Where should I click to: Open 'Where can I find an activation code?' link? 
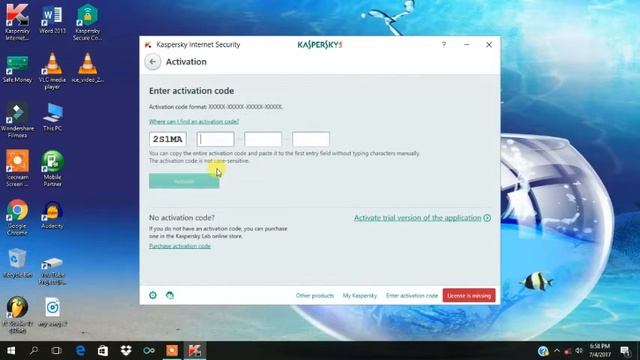coord(194,122)
